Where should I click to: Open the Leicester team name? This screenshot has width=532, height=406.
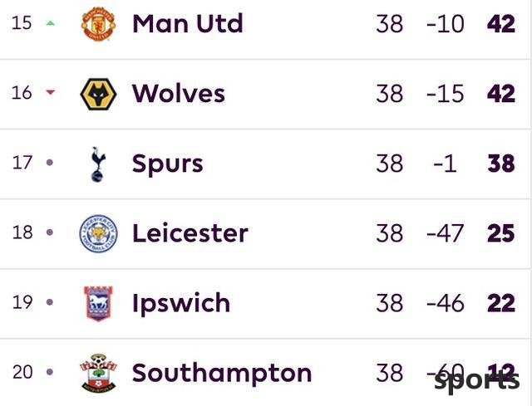click(190, 233)
